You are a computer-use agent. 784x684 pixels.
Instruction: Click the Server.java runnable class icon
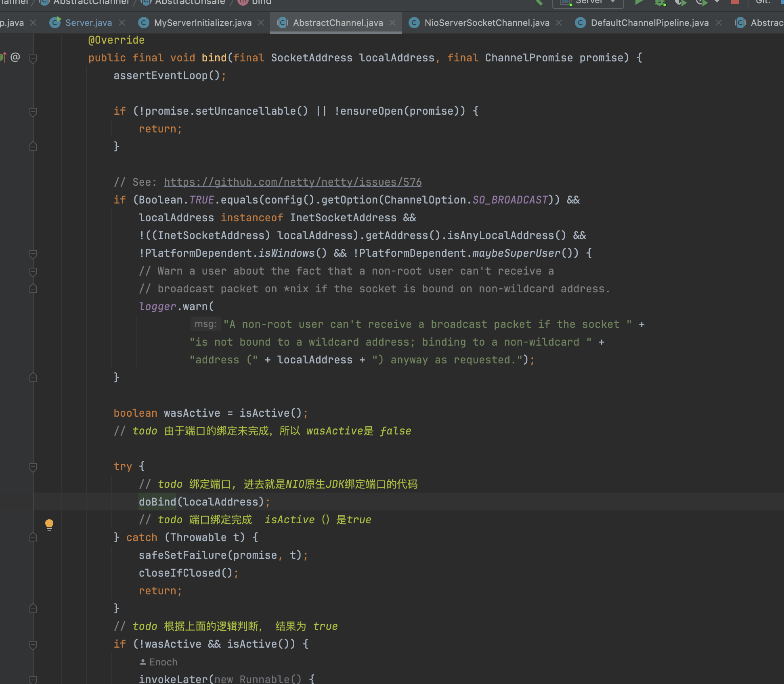[55, 23]
